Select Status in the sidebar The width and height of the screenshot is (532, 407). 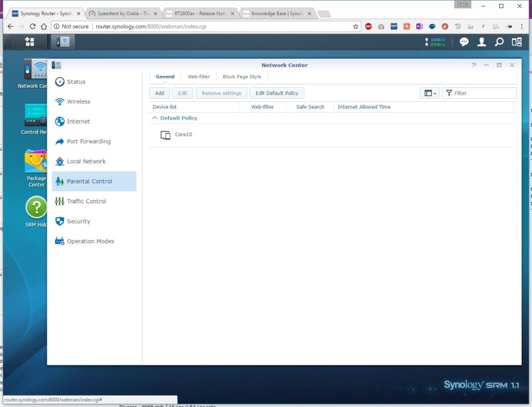click(x=76, y=82)
